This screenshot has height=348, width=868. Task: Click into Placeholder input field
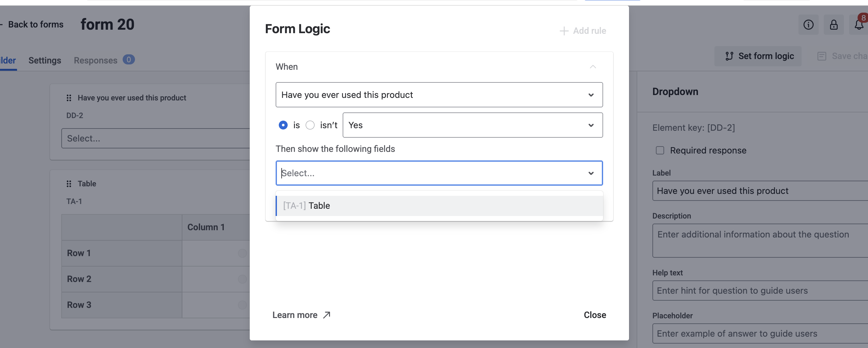pyautogui.click(x=760, y=333)
